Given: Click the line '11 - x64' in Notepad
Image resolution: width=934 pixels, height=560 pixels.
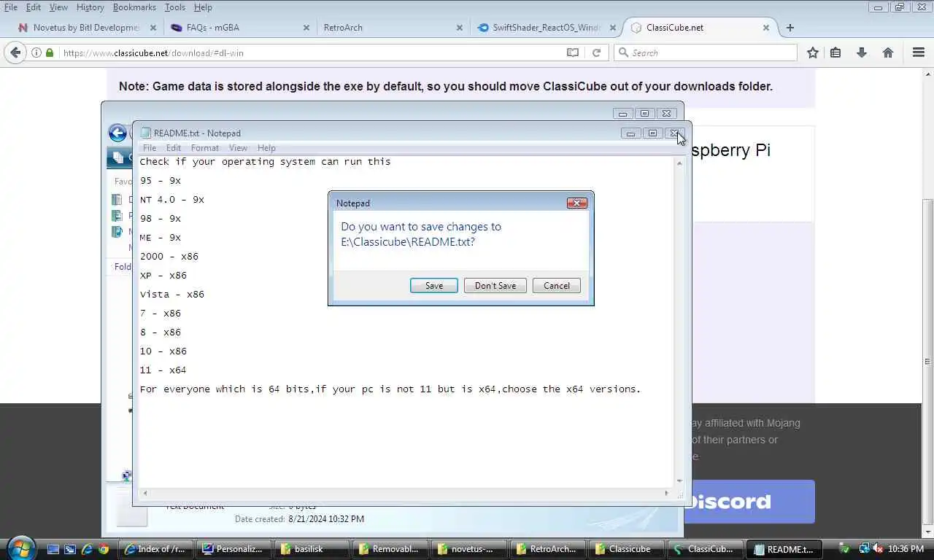Looking at the screenshot, I should 163,370.
